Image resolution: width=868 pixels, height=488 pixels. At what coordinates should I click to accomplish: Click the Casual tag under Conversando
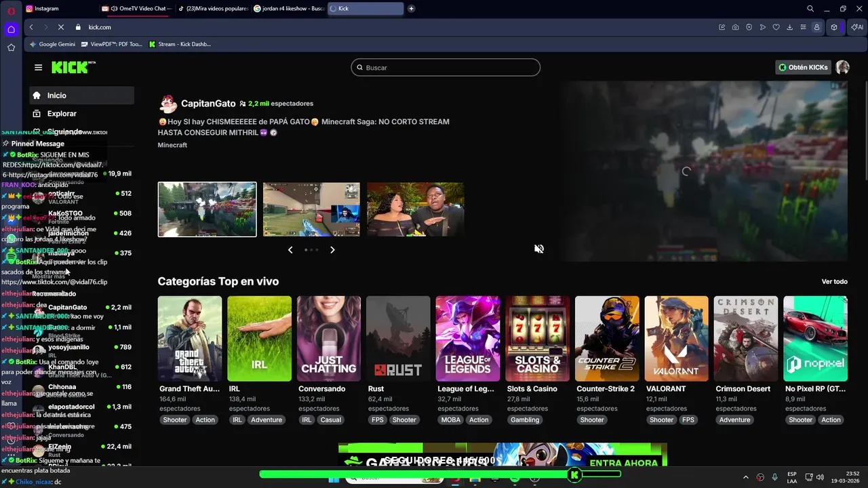tap(331, 420)
